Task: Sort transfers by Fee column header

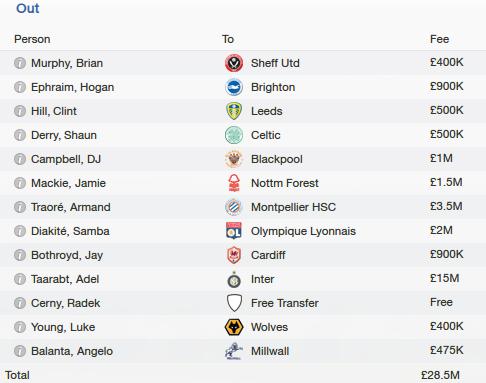Action: 439,39
